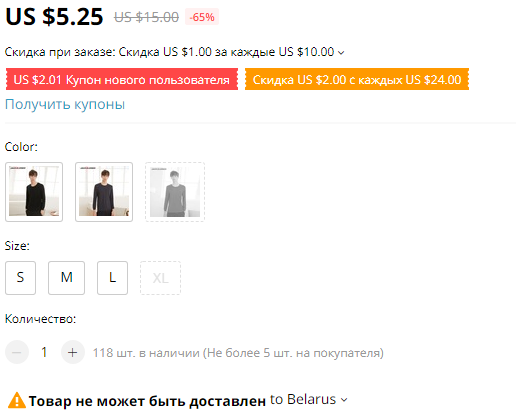The image size is (516, 416).
Task: Click the -65% discount badge
Action: tap(202, 17)
